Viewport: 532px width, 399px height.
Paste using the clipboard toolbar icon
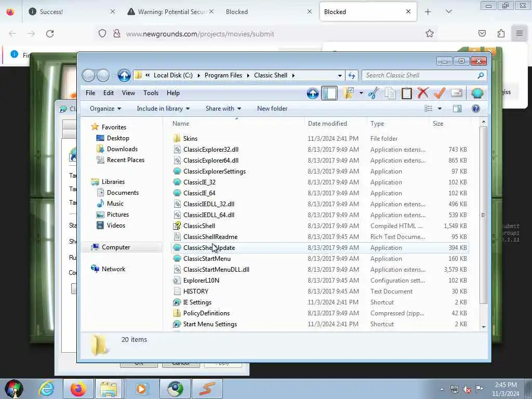tap(406, 93)
